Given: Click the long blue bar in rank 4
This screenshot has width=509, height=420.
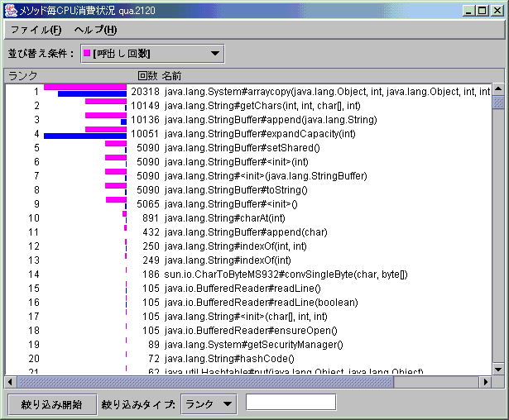Looking at the screenshot, I should tap(85, 136).
